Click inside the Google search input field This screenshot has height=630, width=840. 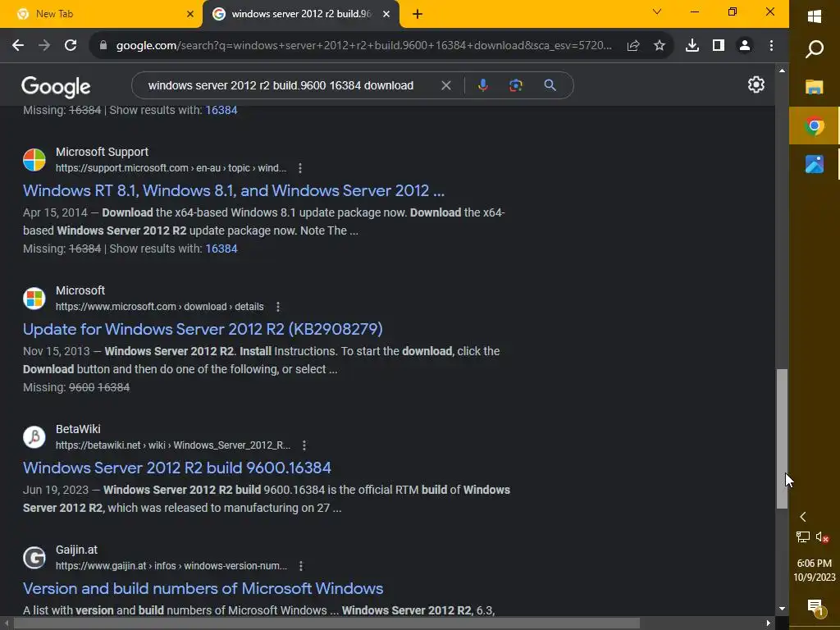pos(281,85)
